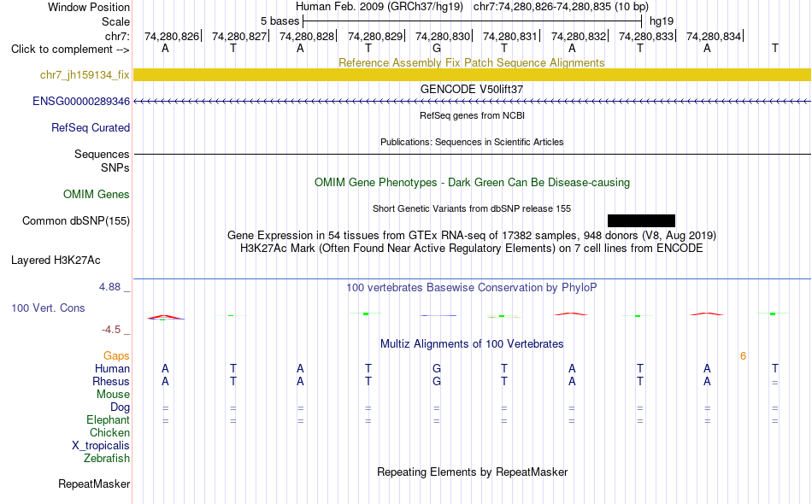Click the GENCODE V50lift37 track title

pyautogui.click(x=471, y=89)
